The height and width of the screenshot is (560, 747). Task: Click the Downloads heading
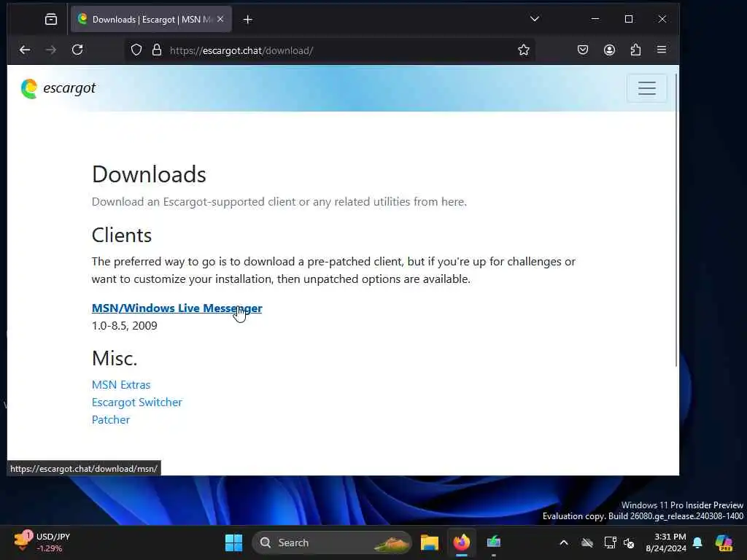pyautogui.click(x=149, y=174)
